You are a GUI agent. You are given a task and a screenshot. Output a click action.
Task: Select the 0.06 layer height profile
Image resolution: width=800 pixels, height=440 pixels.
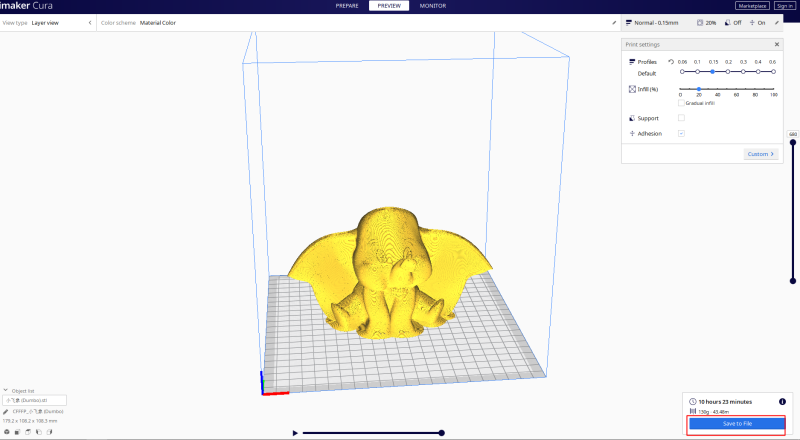(x=682, y=71)
